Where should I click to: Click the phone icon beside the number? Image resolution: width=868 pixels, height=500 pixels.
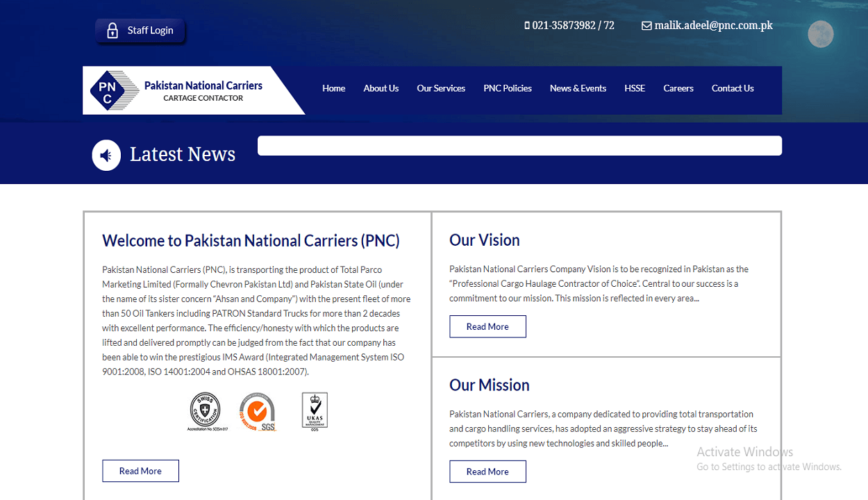pyautogui.click(x=527, y=26)
